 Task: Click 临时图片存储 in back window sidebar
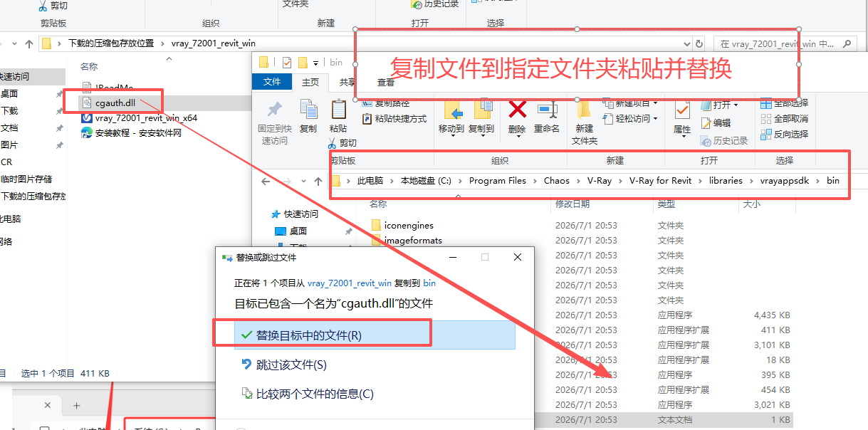[x=26, y=179]
